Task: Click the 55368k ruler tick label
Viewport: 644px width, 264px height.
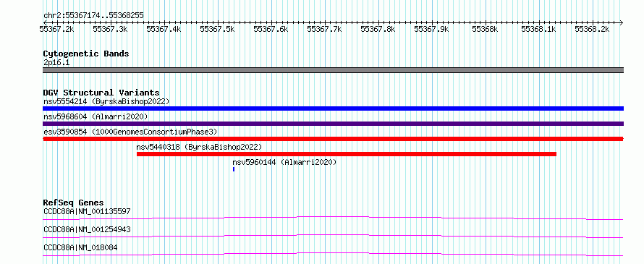Action: (485, 29)
